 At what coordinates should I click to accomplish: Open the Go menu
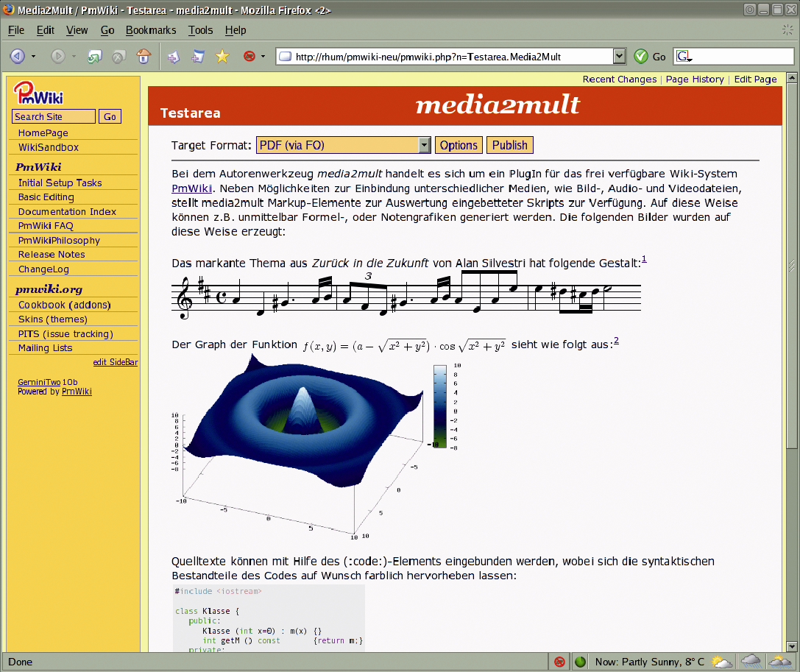(107, 30)
